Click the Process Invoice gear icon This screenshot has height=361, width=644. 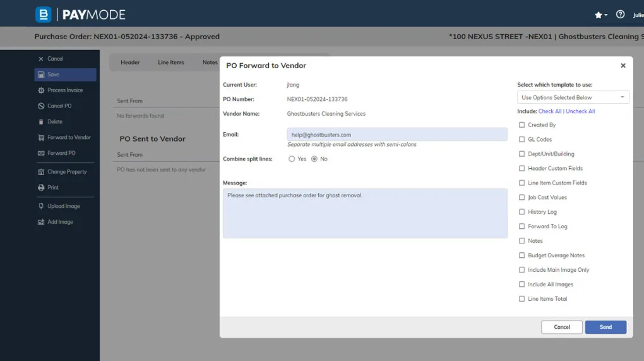pos(41,90)
